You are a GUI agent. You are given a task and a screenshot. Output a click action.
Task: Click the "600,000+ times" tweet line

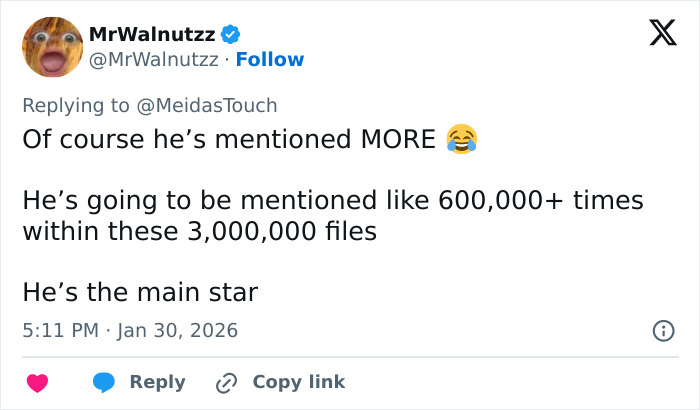pyautogui.click(x=332, y=201)
